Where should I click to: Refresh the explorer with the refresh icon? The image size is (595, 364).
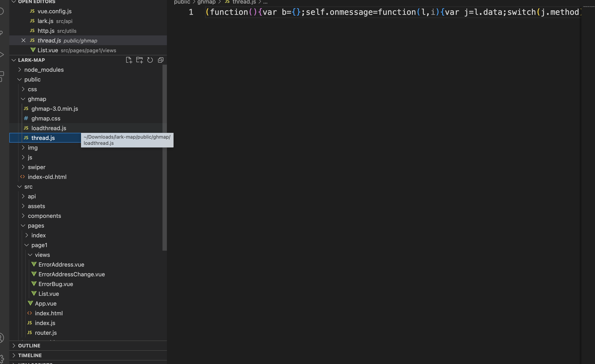(150, 60)
